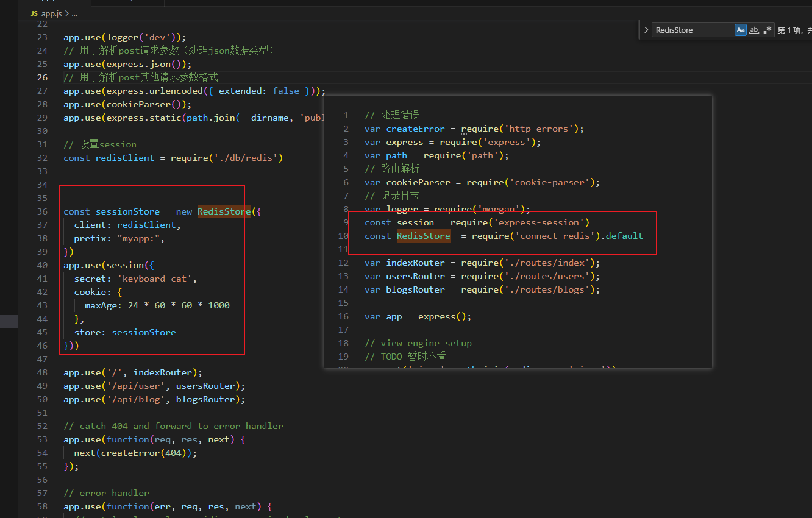Click the find input containing RedisStore
This screenshot has width=812, height=518.
(x=693, y=30)
